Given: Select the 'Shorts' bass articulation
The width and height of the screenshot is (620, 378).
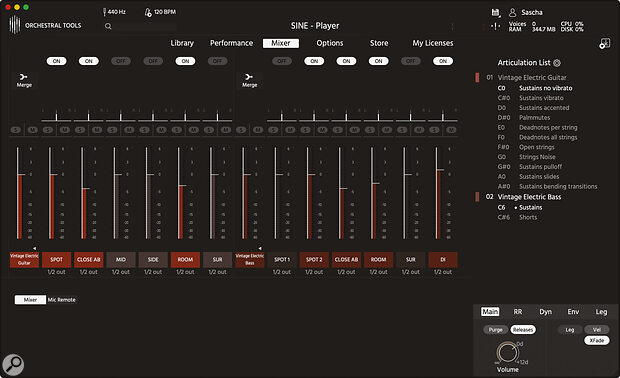Looking at the screenshot, I should pyautogui.click(x=528, y=217).
